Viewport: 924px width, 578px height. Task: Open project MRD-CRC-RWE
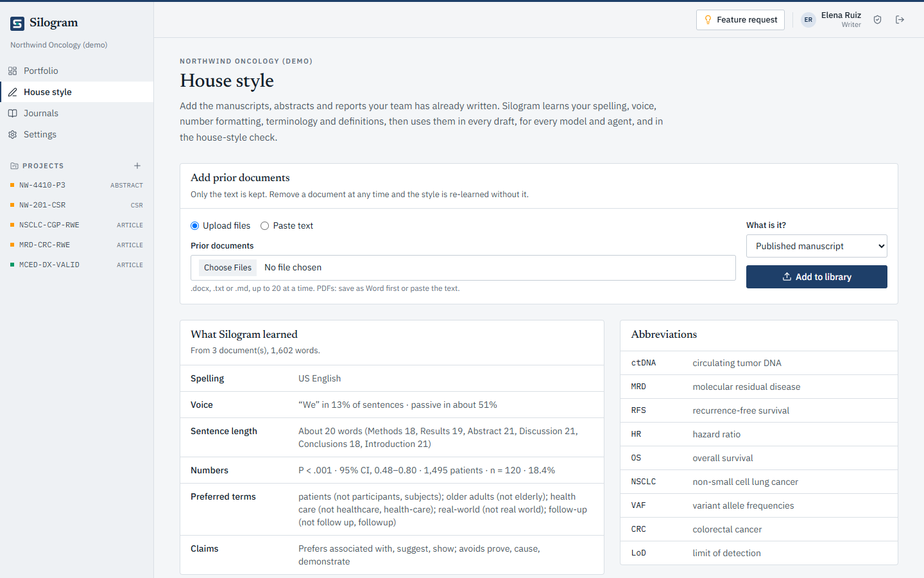coord(77,245)
